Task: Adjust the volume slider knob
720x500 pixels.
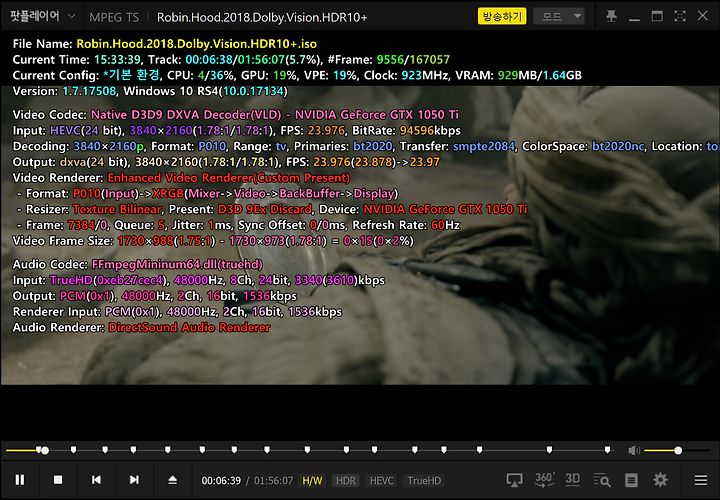Action: [678, 450]
